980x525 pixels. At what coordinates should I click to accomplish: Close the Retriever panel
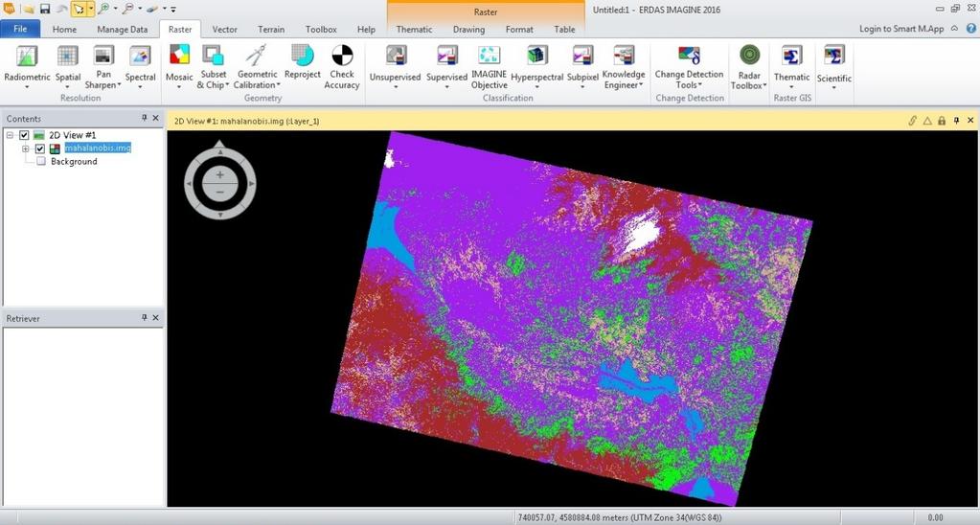[x=155, y=318]
